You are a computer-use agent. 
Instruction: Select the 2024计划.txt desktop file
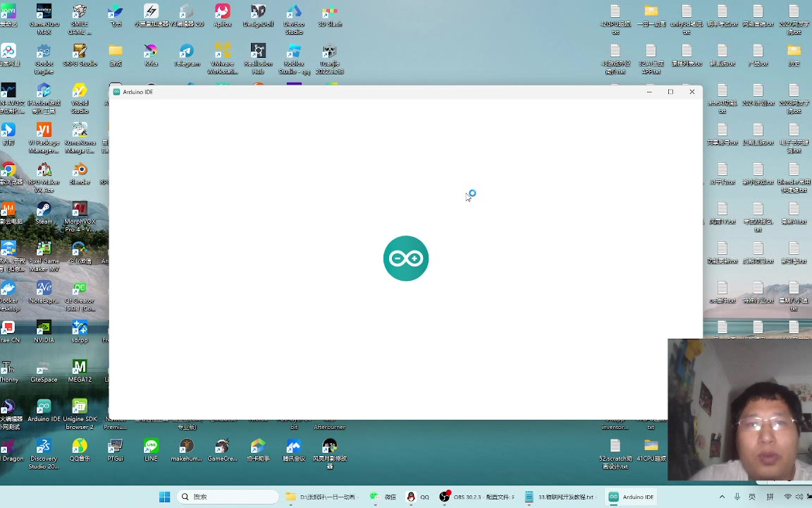[x=758, y=95]
